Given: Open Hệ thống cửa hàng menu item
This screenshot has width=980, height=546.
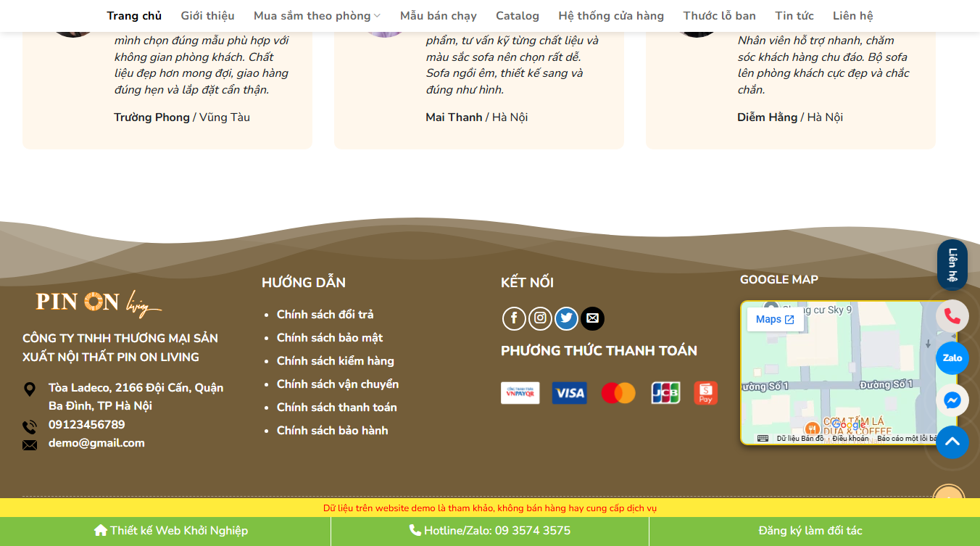Looking at the screenshot, I should click(x=611, y=16).
